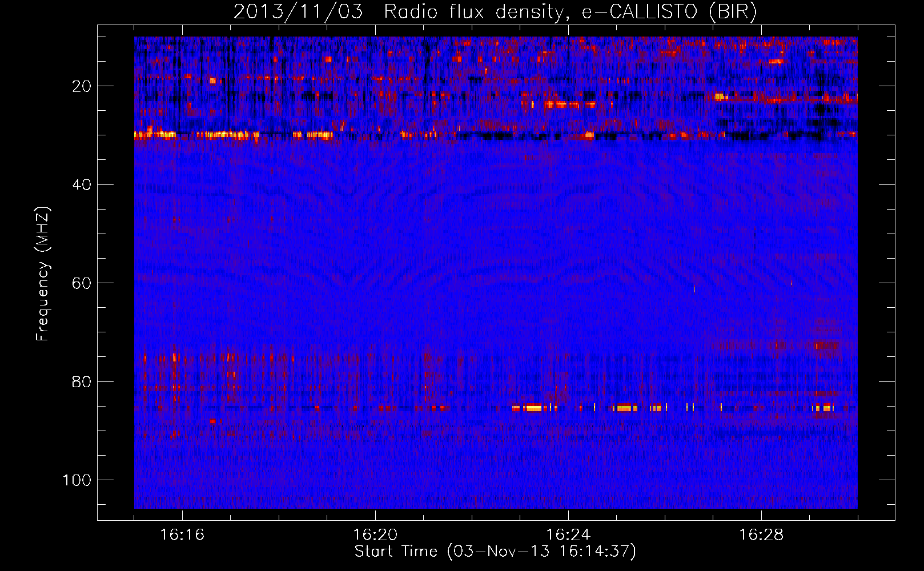Click the 60 MHz frequency tick label
The width and height of the screenshot is (924, 571).
(x=82, y=283)
